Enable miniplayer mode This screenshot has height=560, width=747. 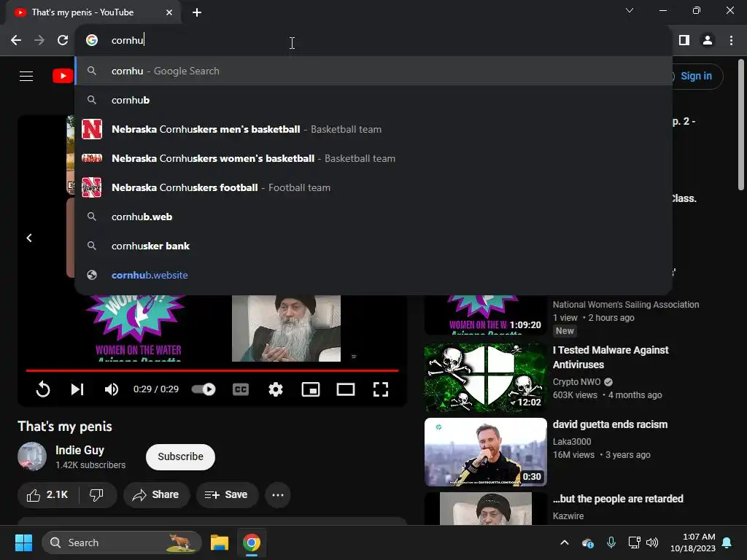pos(311,389)
